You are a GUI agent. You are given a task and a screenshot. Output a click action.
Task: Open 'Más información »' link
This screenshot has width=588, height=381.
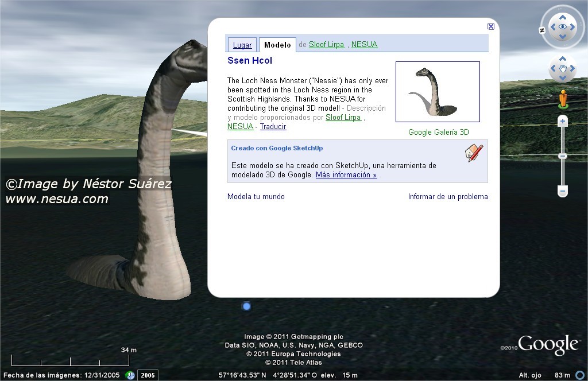346,175
